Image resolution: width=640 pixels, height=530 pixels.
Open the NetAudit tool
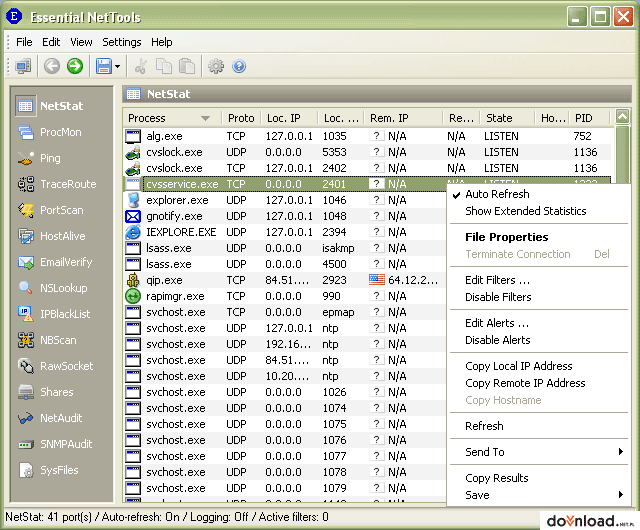pyautogui.click(x=50, y=418)
